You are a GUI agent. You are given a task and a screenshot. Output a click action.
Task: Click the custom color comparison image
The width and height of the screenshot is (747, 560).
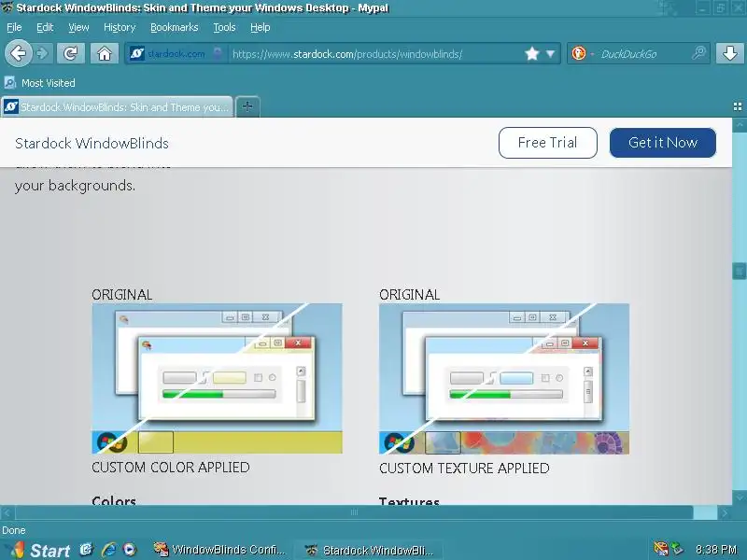pos(217,378)
